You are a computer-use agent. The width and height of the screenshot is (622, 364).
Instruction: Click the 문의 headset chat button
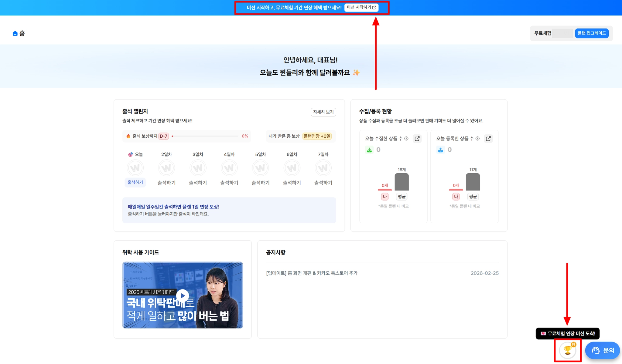(x=603, y=350)
